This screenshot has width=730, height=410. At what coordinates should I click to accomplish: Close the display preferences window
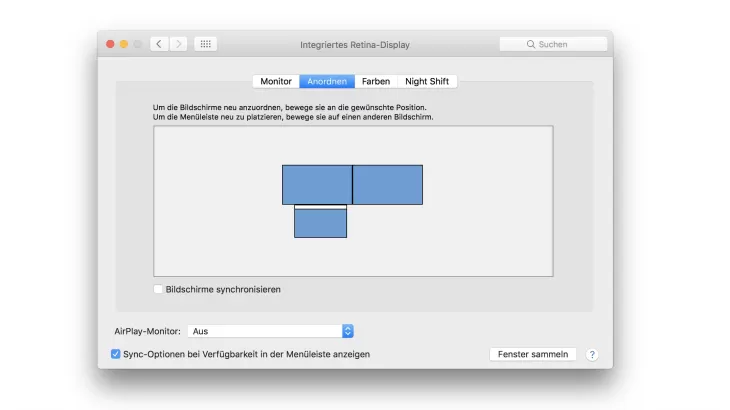[110, 44]
